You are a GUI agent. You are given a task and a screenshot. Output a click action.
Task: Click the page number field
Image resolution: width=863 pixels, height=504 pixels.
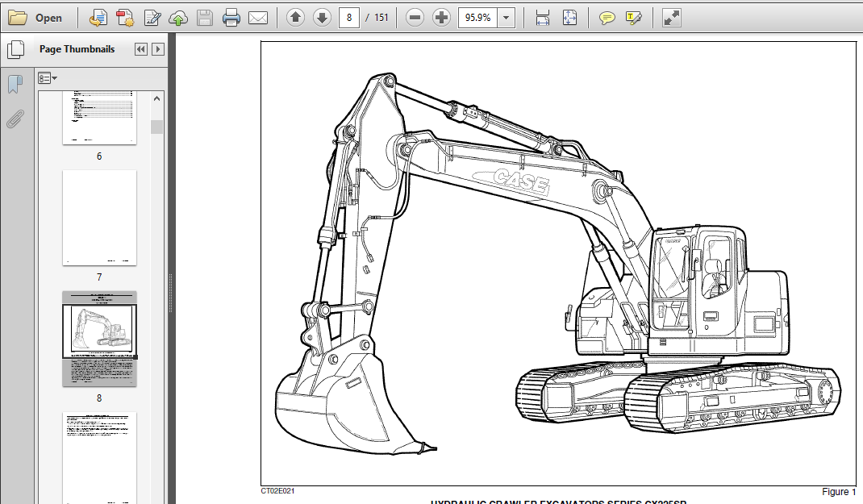tap(349, 18)
